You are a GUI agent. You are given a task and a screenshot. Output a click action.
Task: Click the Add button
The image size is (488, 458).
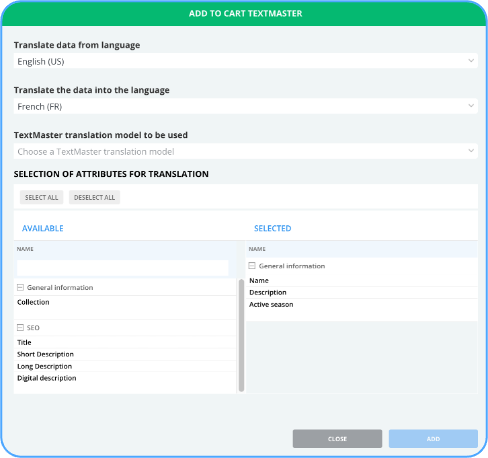433,439
